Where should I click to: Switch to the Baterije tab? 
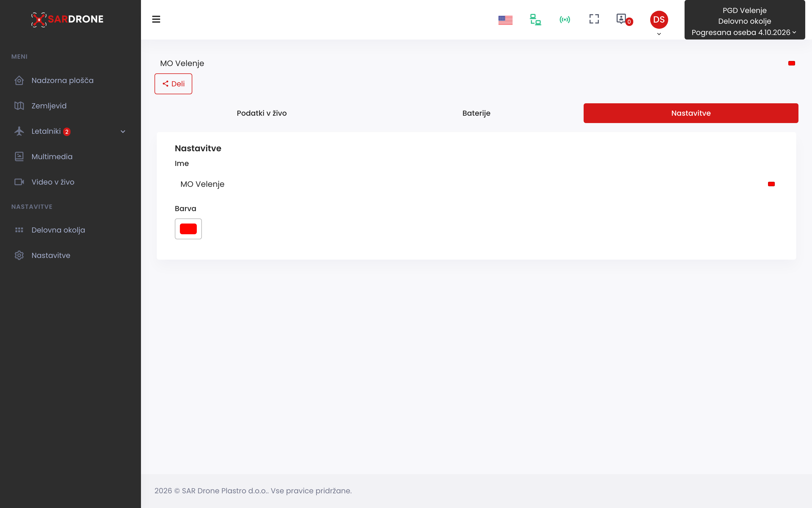coord(476,113)
